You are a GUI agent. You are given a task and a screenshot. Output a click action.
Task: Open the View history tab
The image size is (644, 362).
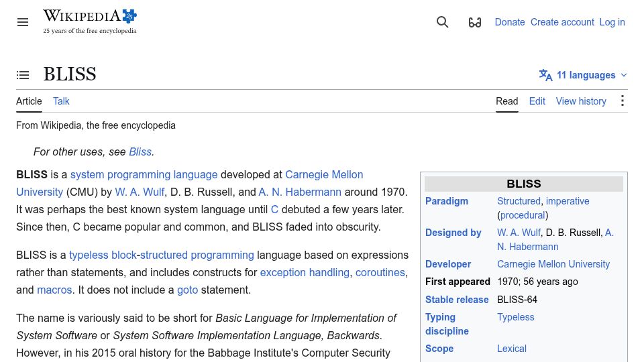581,101
